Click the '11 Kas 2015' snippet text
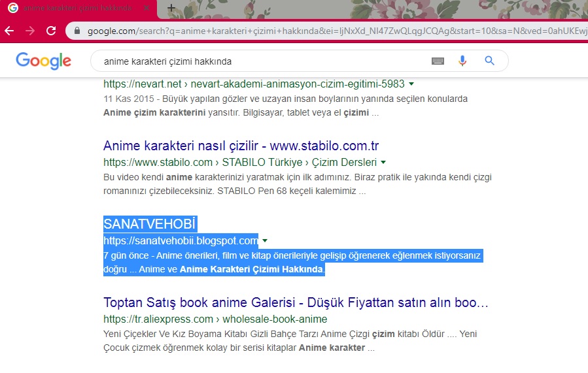The width and height of the screenshot is (588, 373). (x=129, y=99)
